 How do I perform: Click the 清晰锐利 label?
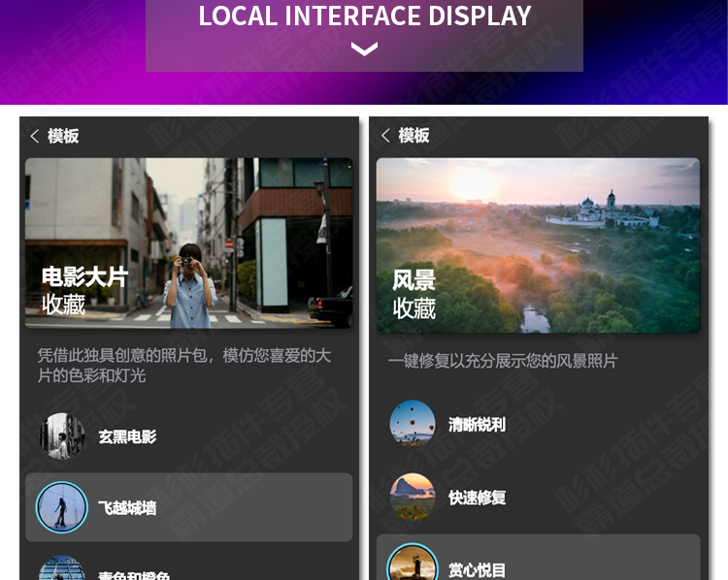(477, 425)
